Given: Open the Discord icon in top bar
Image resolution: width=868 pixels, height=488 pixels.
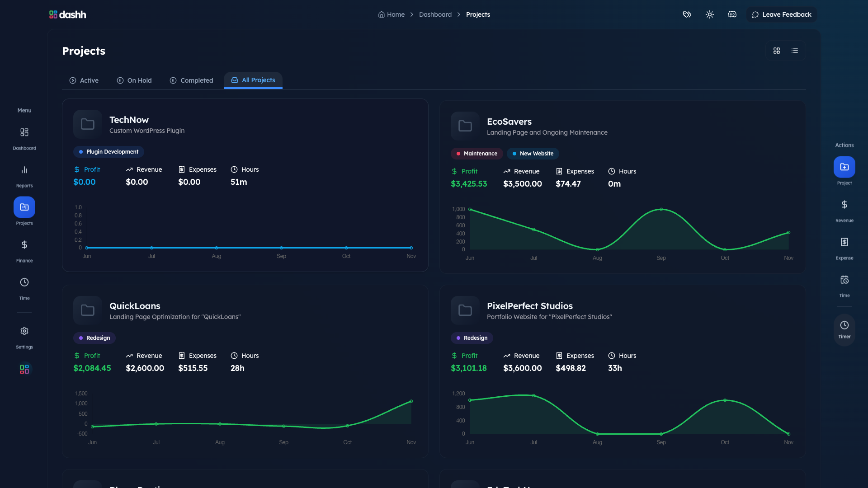Looking at the screenshot, I should 732,14.
